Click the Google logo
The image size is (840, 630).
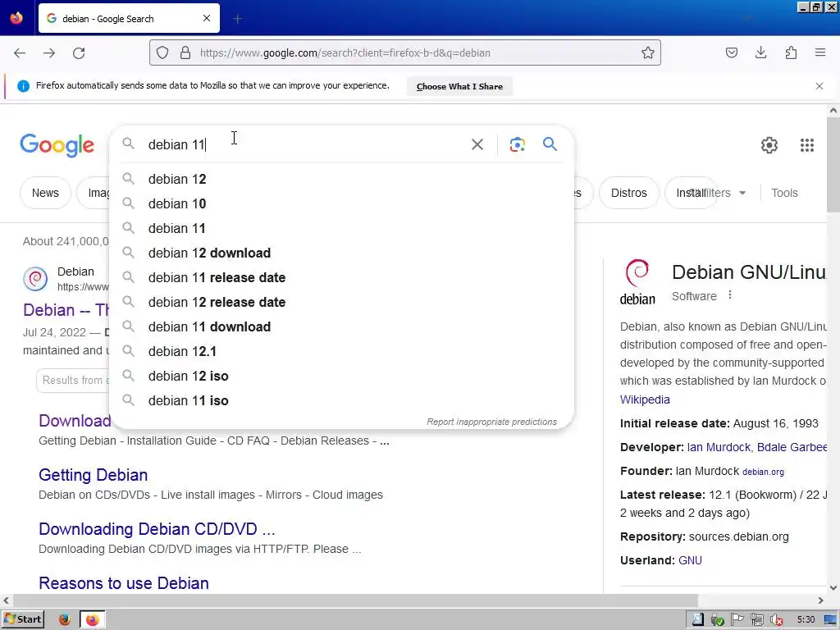pyautogui.click(x=57, y=146)
